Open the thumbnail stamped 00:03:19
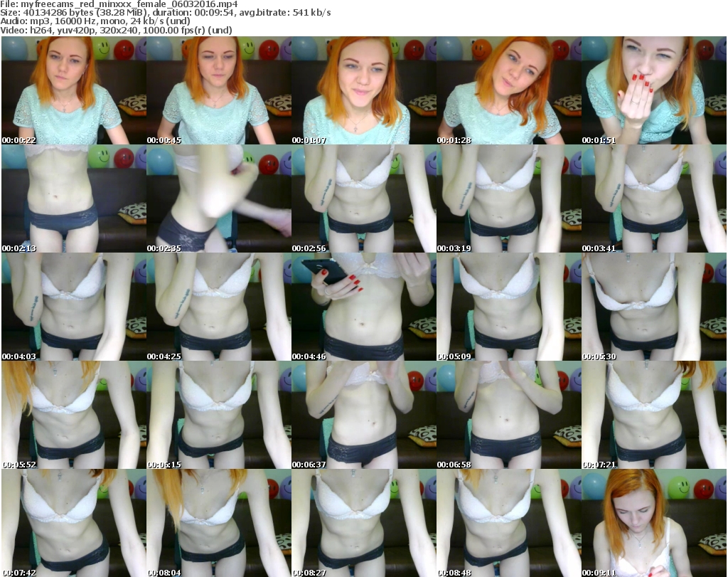The height and width of the screenshot is (577, 728). [x=509, y=198]
